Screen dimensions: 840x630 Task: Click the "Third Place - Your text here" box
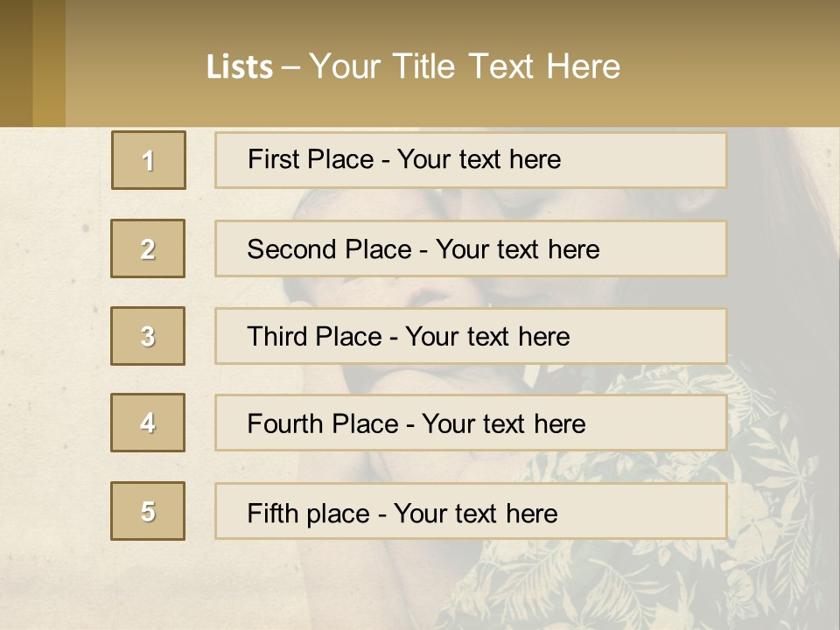click(x=471, y=336)
